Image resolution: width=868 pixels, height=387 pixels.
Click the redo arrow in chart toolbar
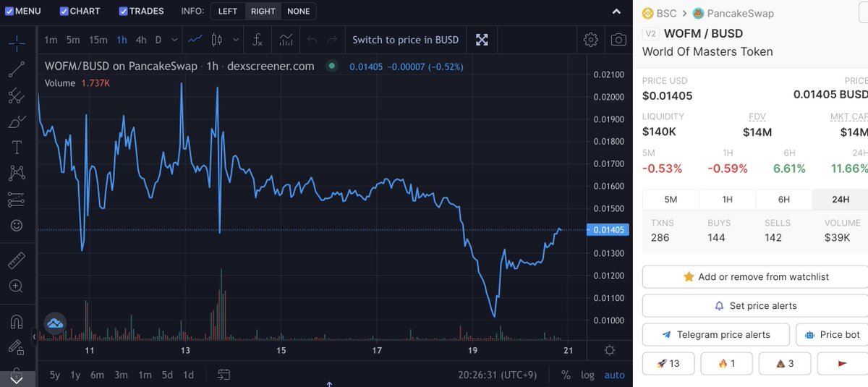[332, 40]
